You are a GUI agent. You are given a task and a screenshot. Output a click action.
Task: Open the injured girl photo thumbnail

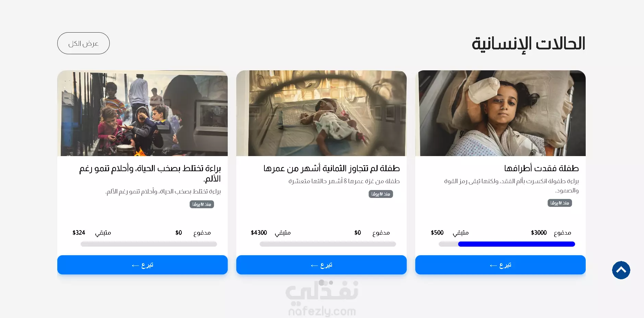500,113
